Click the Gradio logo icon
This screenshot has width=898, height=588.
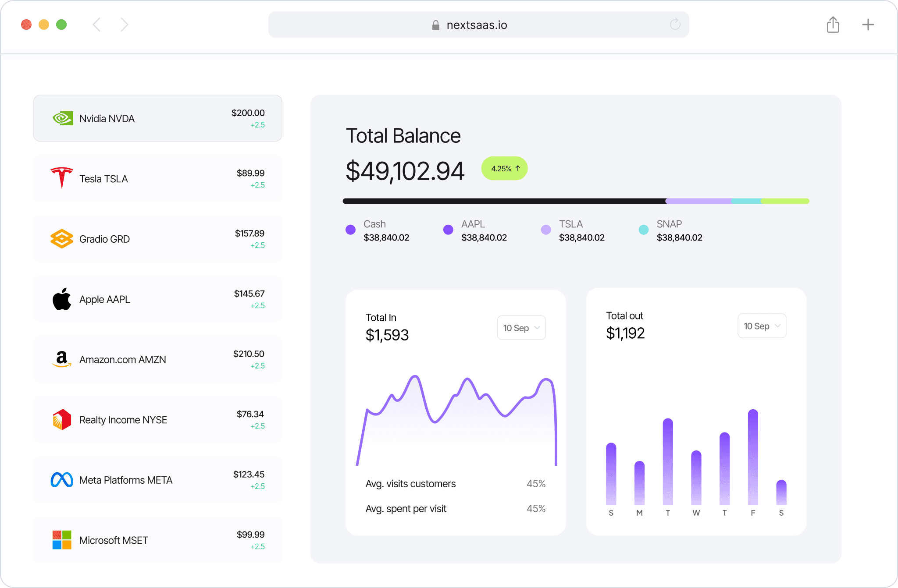click(62, 239)
